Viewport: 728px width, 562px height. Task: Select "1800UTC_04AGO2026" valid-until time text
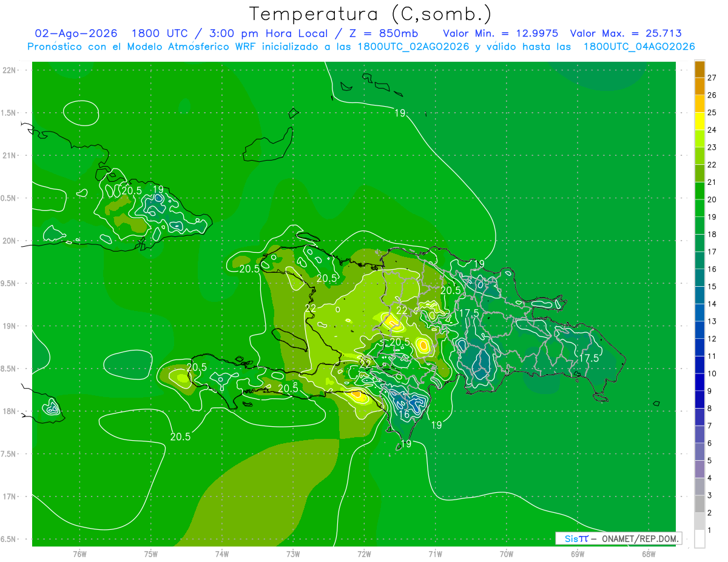click(x=639, y=47)
